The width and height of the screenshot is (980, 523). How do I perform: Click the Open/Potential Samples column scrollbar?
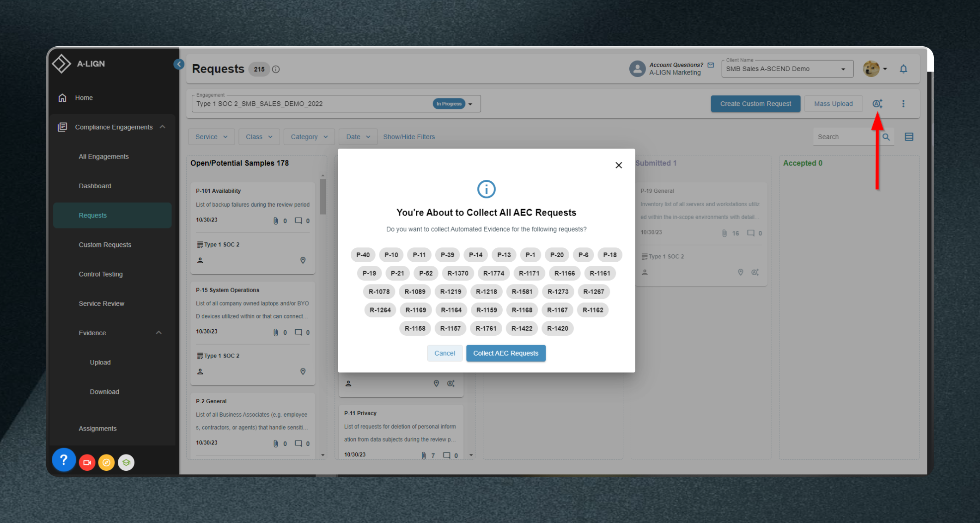click(x=323, y=197)
